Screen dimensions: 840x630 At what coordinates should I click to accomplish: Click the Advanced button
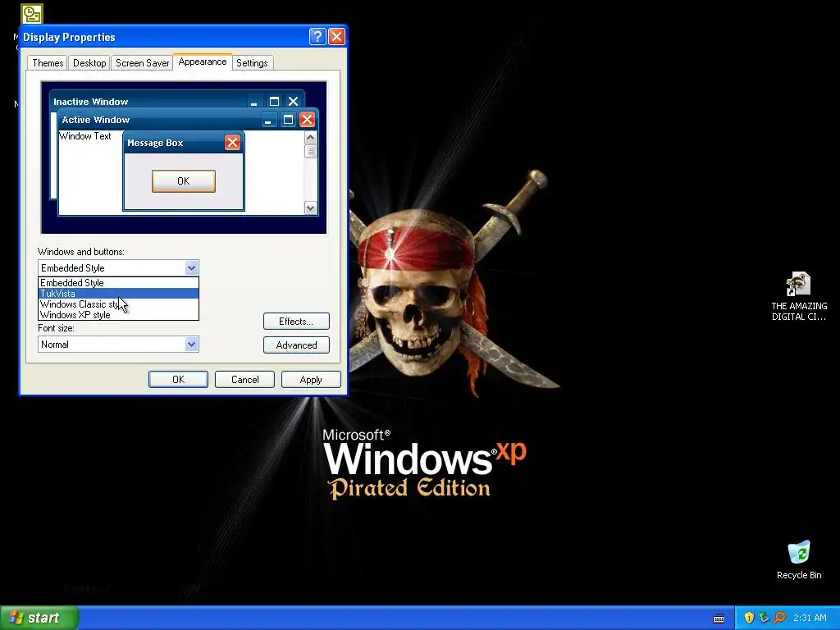296,345
